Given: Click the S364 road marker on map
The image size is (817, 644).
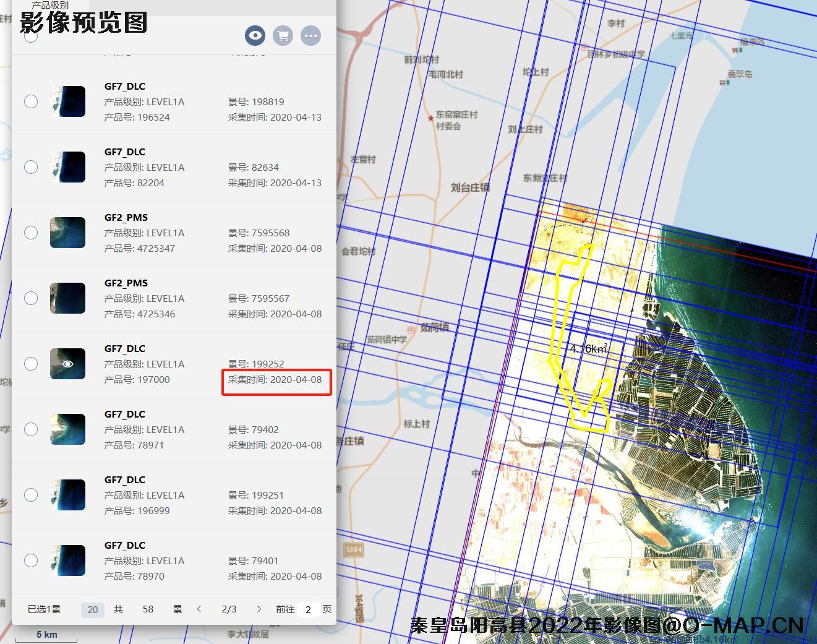Looking at the screenshot, I should (x=353, y=549).
